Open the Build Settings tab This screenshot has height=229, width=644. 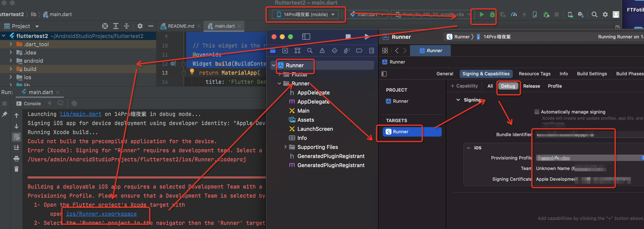[592, 74]
